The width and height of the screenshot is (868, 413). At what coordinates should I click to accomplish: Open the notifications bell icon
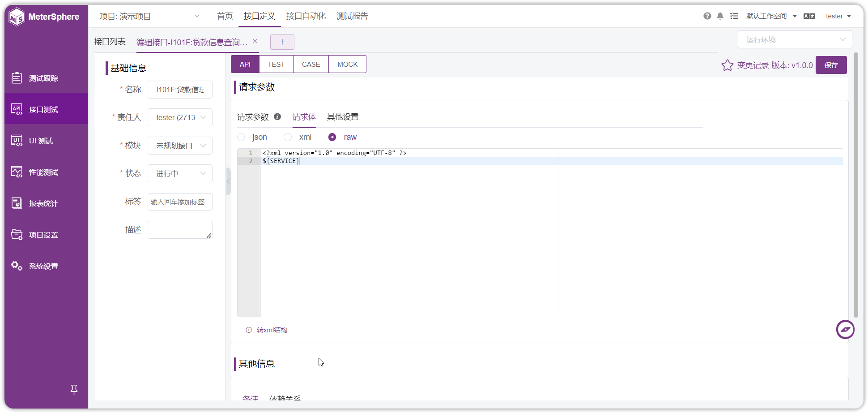point(720,16)
